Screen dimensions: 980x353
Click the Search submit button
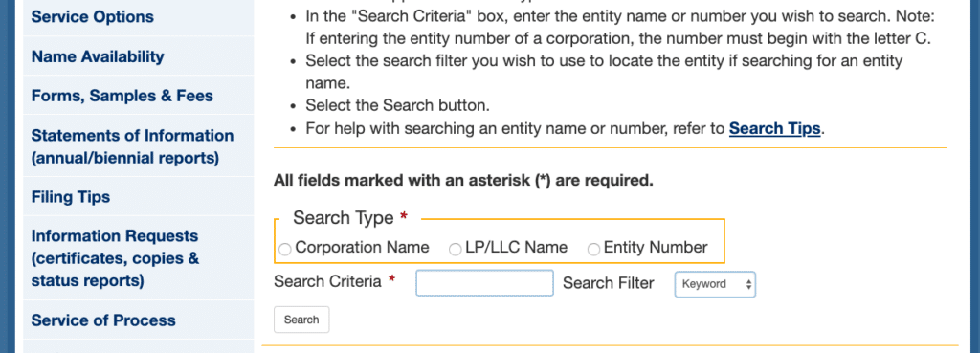[301, 320]
